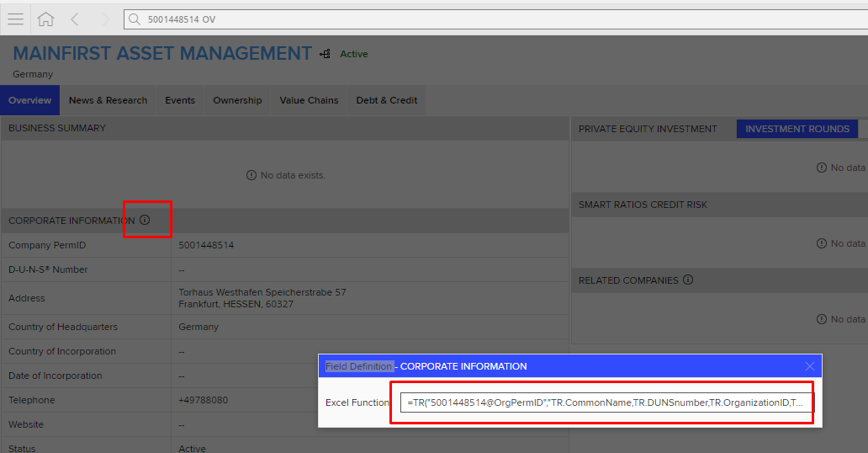Open the Ownership tab
868x453 pixels.
(237, 100)
